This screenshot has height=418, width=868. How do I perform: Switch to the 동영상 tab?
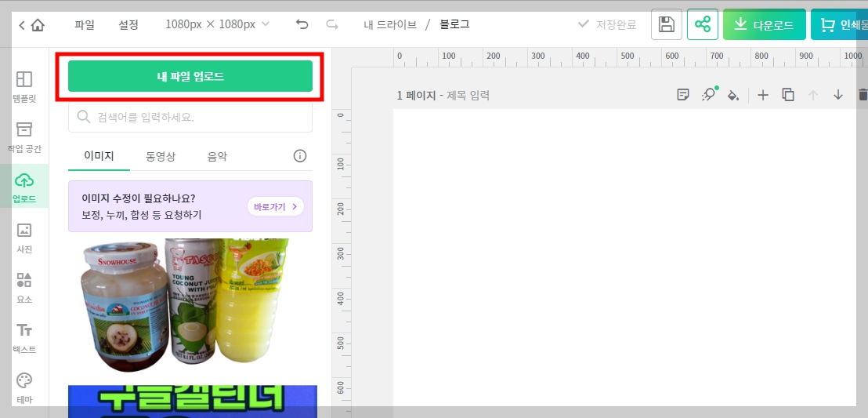(161, 156)
